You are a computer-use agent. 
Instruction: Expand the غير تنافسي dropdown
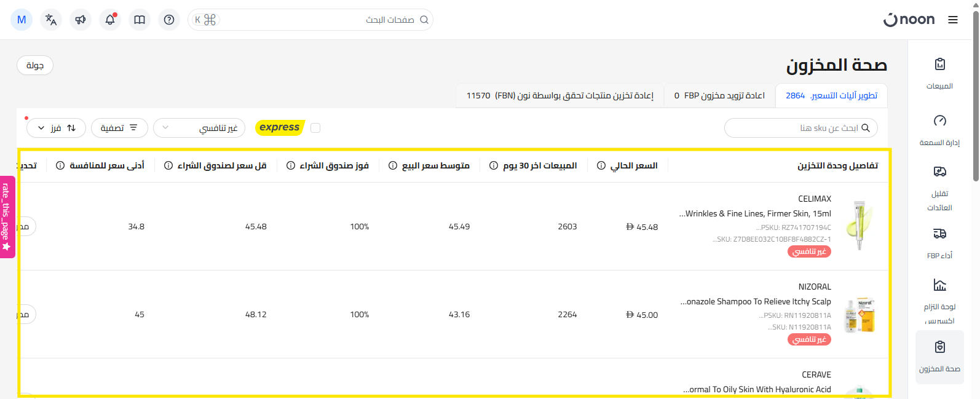pos(199,128)
